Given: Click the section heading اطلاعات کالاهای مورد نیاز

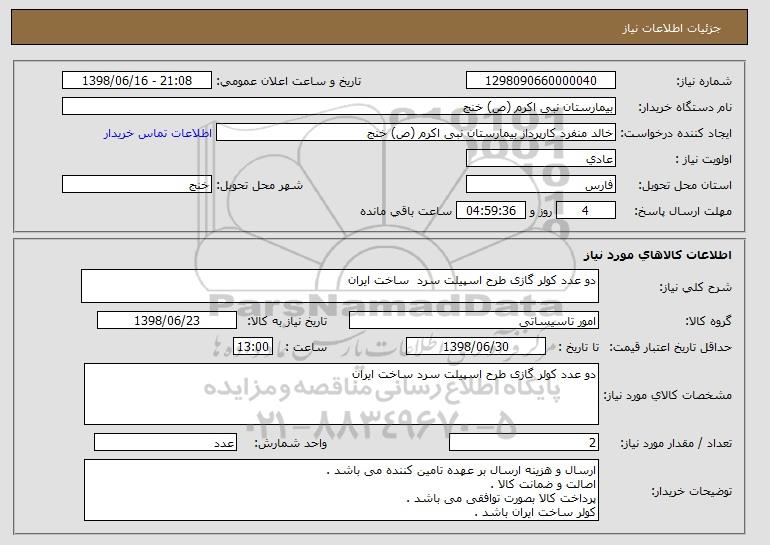Looking at the screenshot, I should pyautogui.click(x=658, y=254).
